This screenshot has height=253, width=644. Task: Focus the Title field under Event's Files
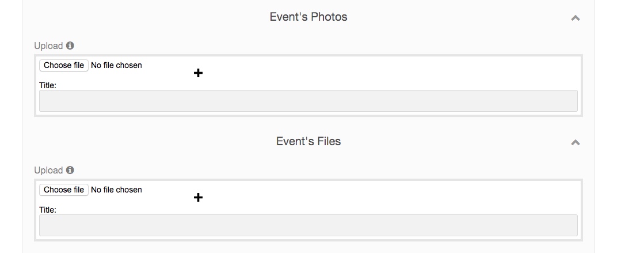tap(308, 225)
